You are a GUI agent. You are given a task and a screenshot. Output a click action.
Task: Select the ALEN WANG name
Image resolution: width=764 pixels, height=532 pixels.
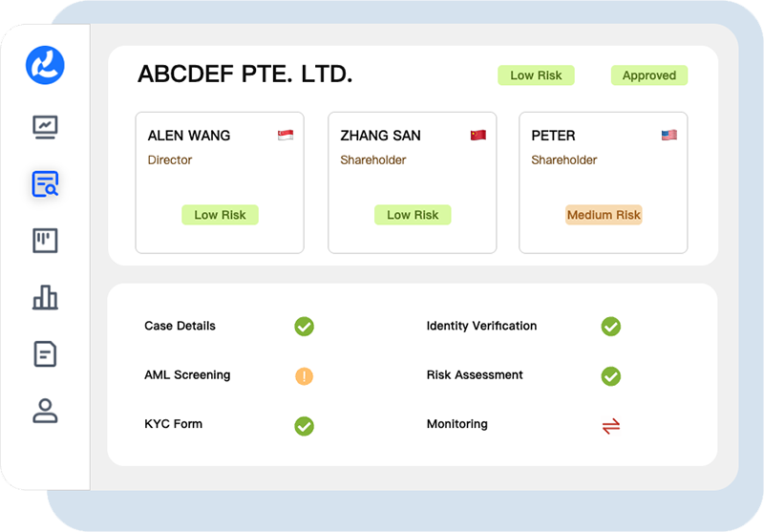tap(188, 136)
